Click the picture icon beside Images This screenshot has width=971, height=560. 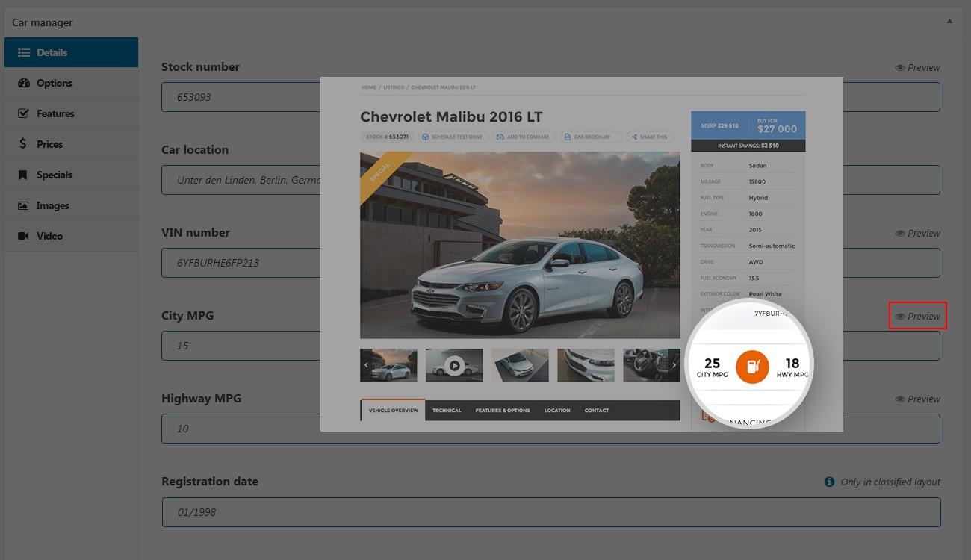[23, 205]
